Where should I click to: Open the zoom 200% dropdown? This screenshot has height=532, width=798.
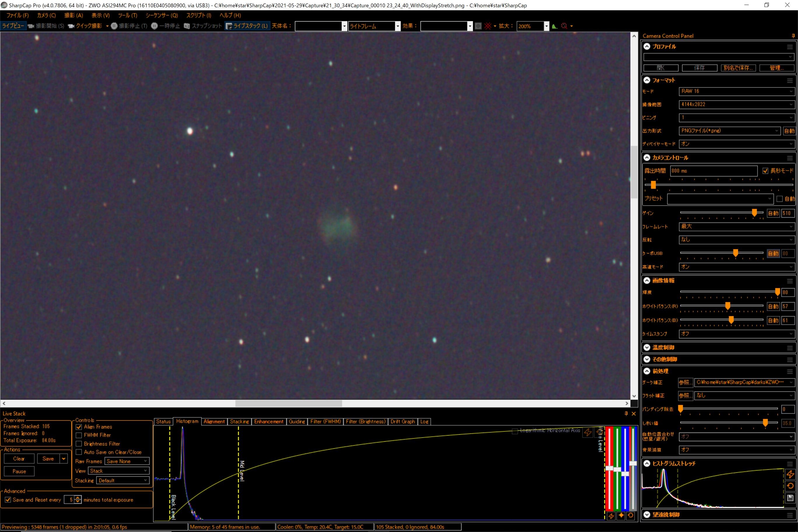pyautogui.click(x=546, y=26)
